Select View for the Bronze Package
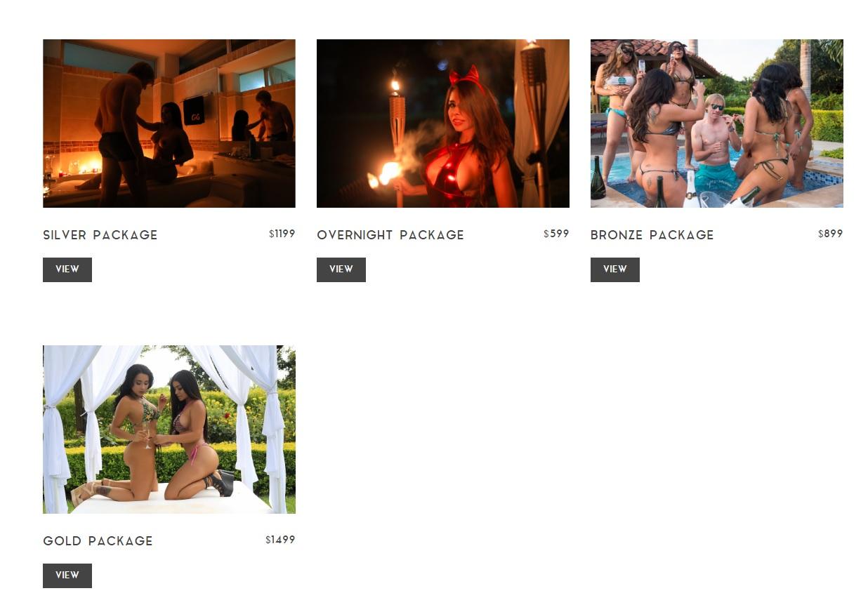868x612 pixels. tap(615, 270)
